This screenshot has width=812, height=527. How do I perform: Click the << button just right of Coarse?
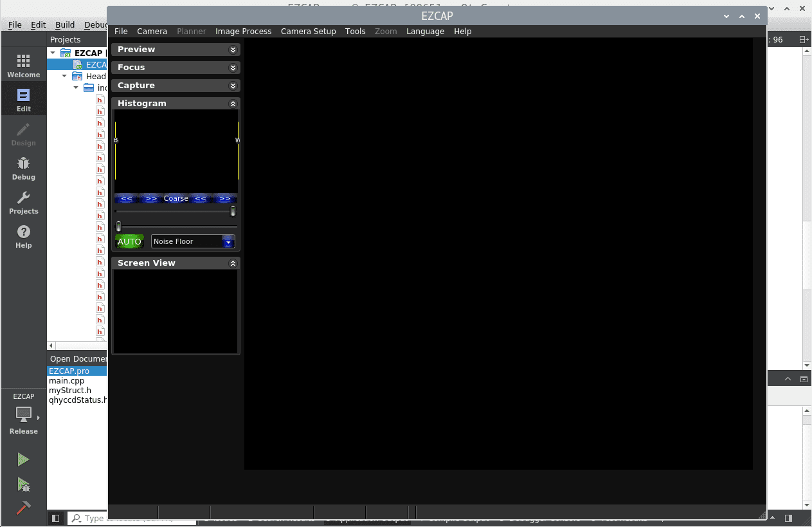[201, 199]
